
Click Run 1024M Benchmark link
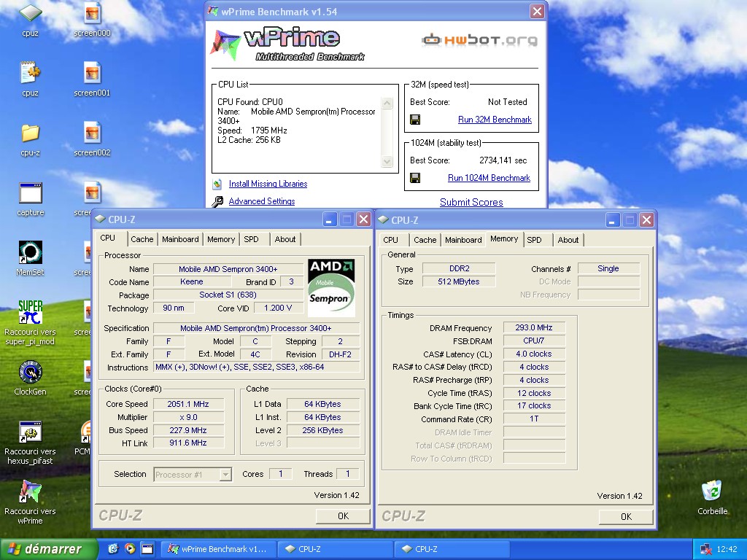coord(489,178)
